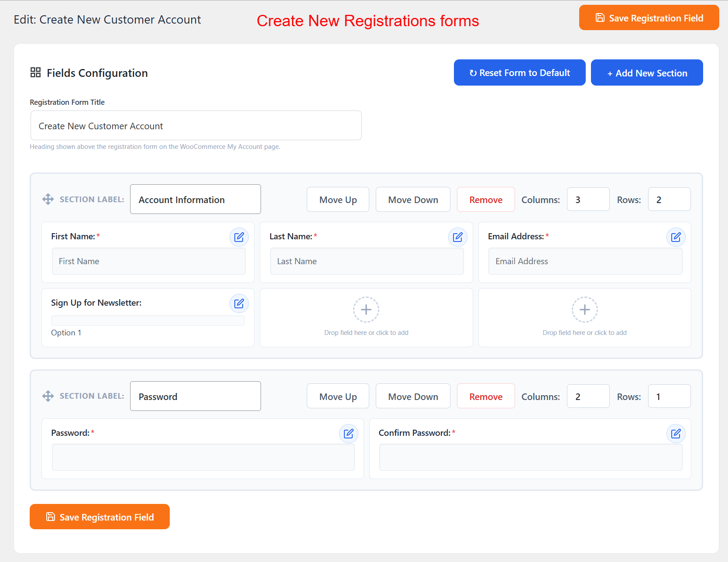The width and height of the screenshot is (728, 562).
Task: Click the Last Name placeholder input
Action: (x=367, y=261)
